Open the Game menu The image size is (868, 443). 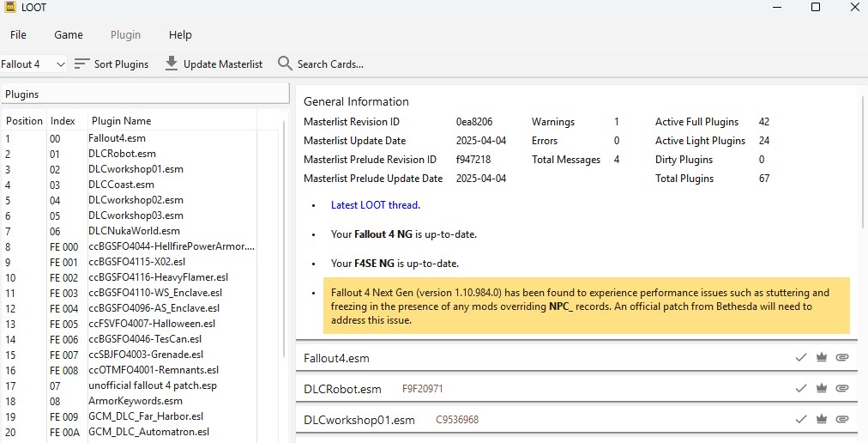point(69,34)
